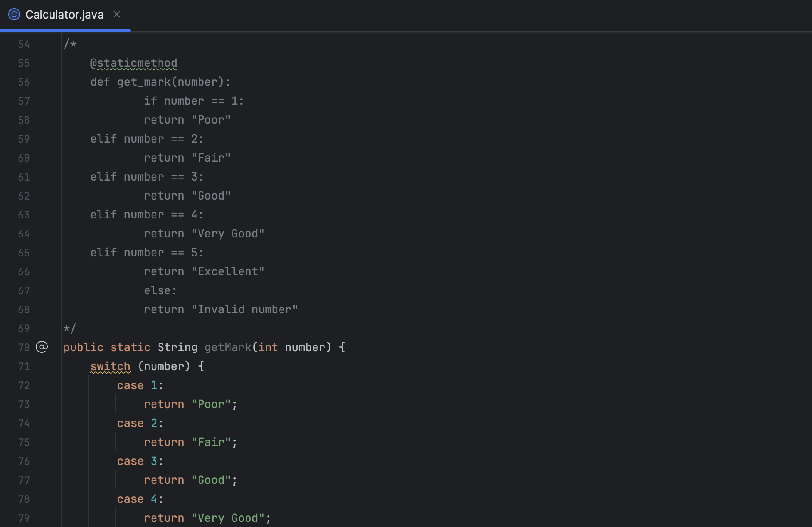
Task: Click the blue loading progress bar under the tab
Action: [x=65, y=30]
